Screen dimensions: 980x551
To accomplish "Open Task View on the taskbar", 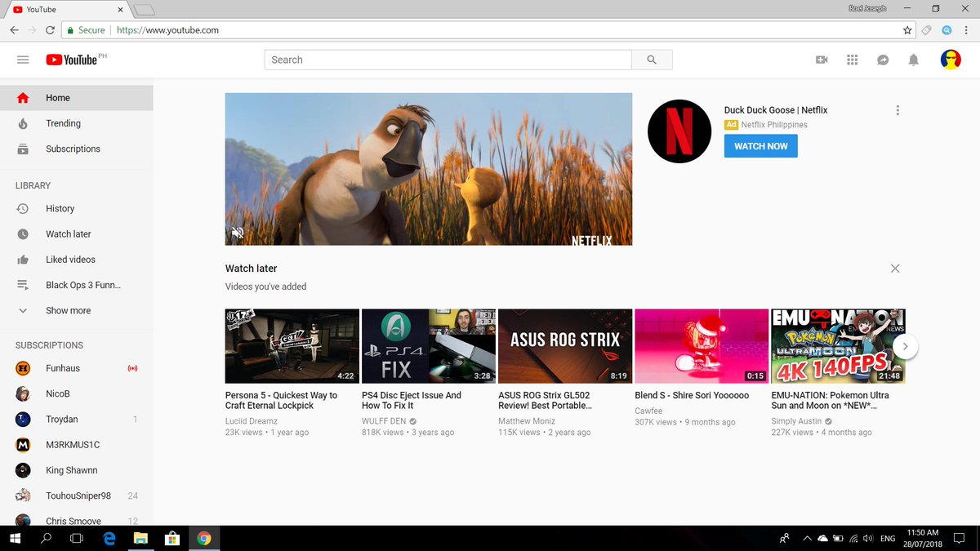I will (x=77, y=538).
